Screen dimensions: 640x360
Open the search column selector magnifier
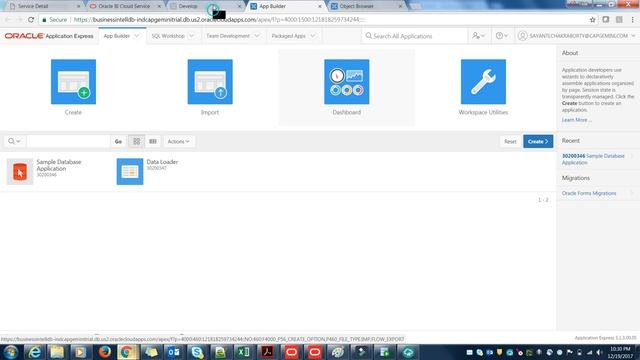point(14,141)
